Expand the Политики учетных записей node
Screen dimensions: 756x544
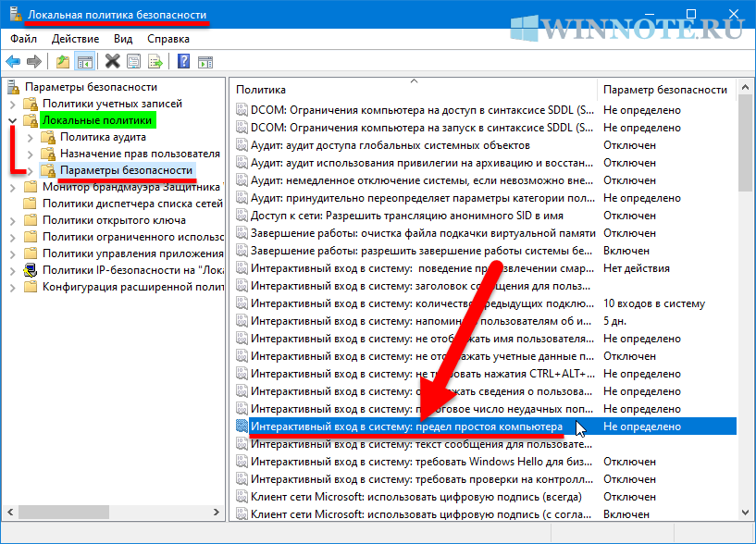tap(12, 104)
